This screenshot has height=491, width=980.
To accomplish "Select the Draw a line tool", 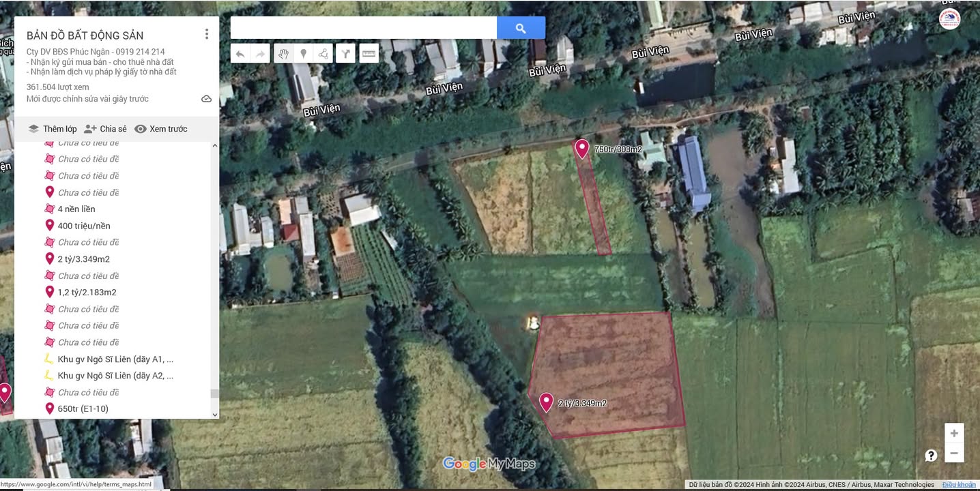I will [323, 53].
